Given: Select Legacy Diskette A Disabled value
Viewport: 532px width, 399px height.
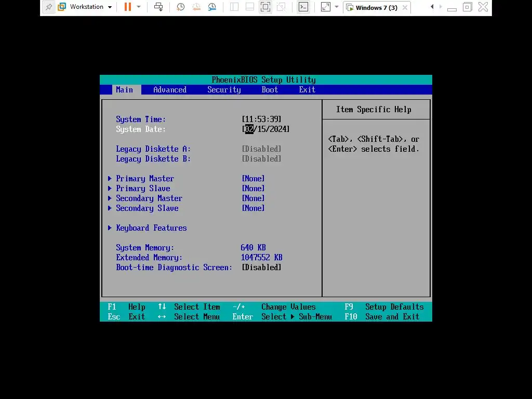Looking at the screenshot, I should click(x=261, y=149).
